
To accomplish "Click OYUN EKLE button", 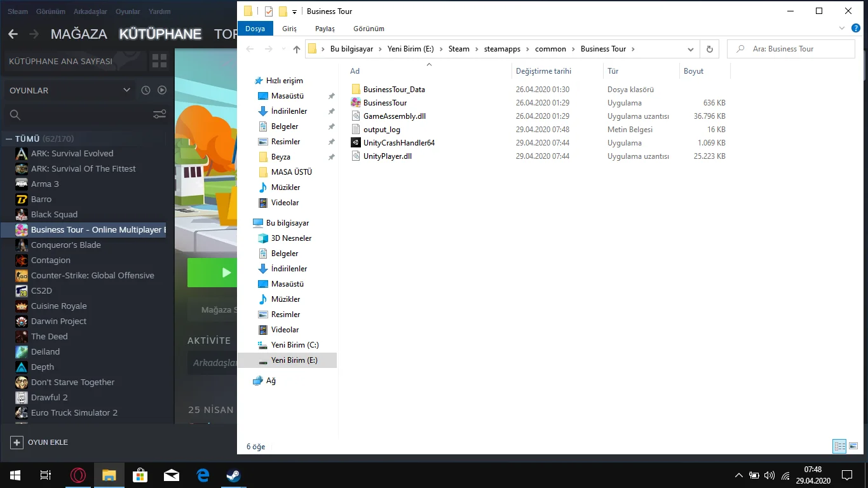I will pyautogui.click(x=39, y=442).
